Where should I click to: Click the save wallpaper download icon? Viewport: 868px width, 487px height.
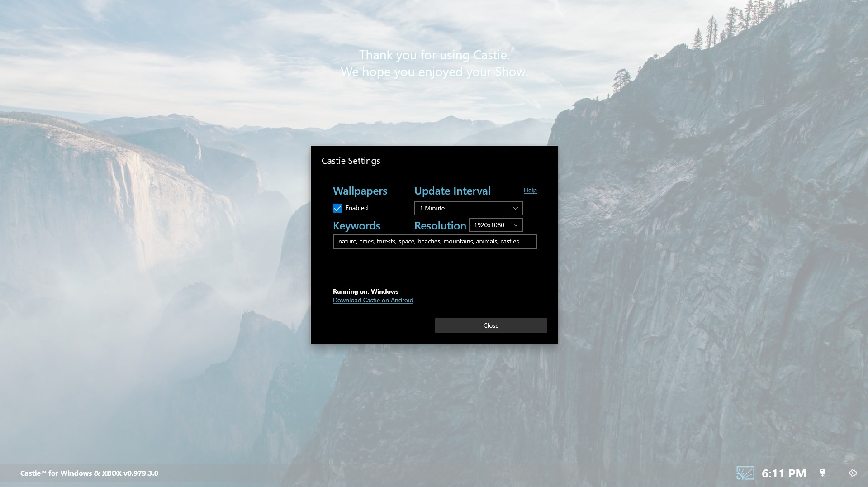(822, 473)
